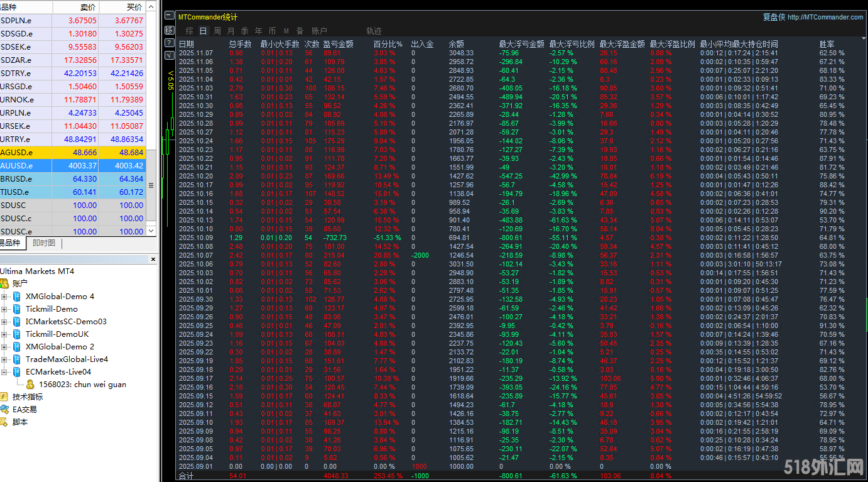
Task: Expand the ICMarketsSC-Demo03 tree node
Action: [4, 322]
